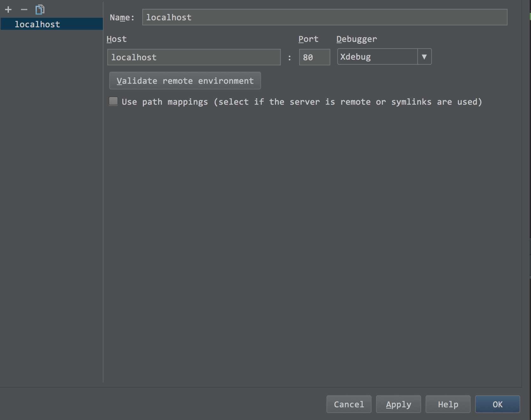531x420 pixels.
Task: Enable the Use path mappings checkbox
Action: point(113,101)
